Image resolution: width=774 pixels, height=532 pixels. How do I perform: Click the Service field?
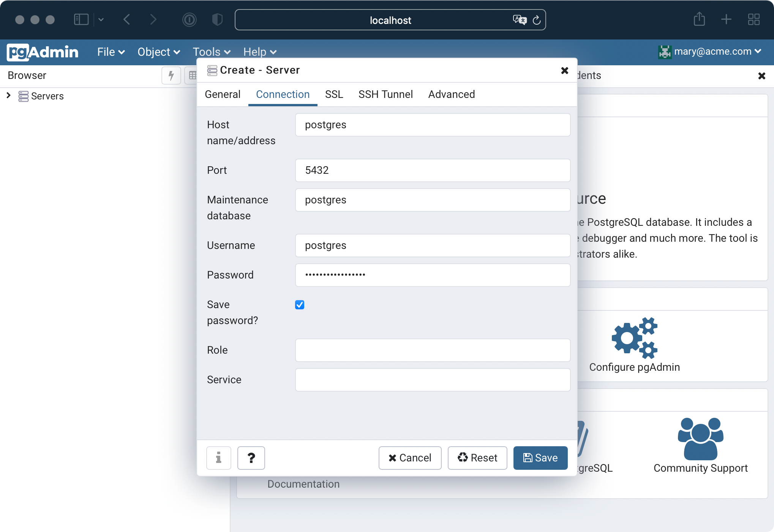point(433,380)
